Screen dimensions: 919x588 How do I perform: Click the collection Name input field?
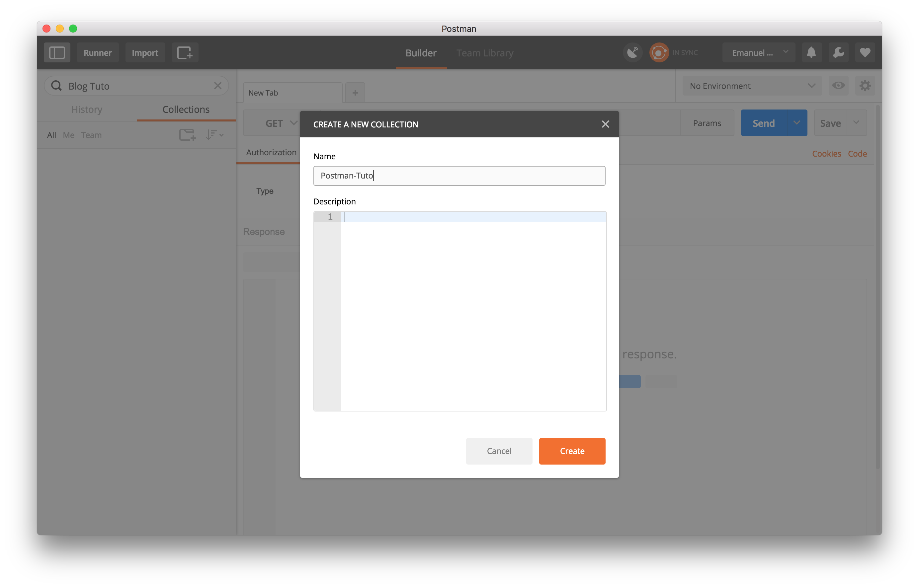point(459,176)
